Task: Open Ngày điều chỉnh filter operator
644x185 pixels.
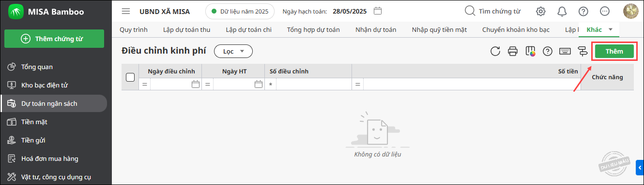Action: pos(144,85)
